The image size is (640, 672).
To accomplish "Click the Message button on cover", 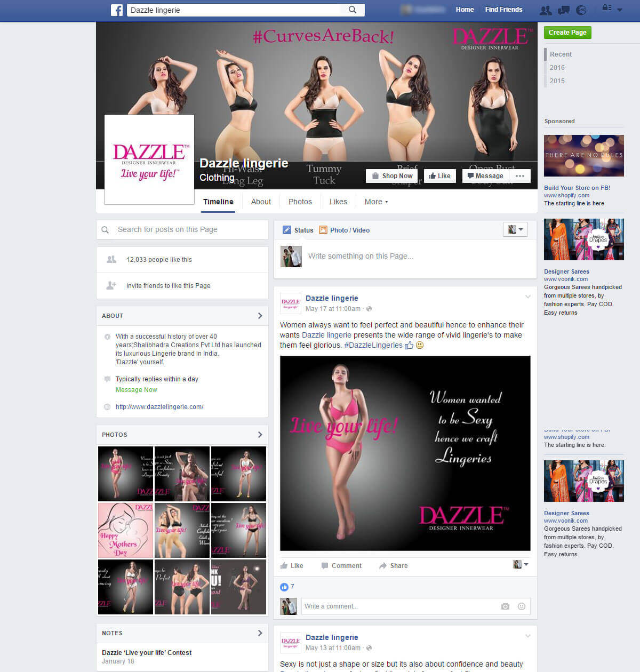I will [485, 176].
